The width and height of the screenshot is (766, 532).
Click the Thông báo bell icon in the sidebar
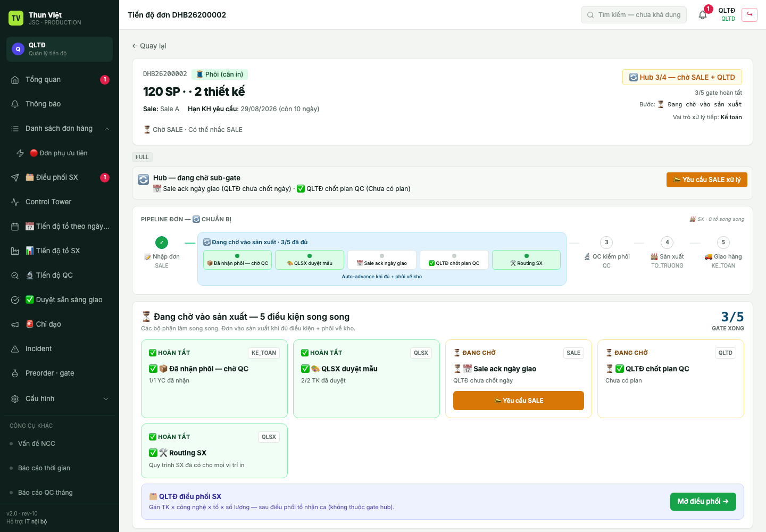(15, 104)
